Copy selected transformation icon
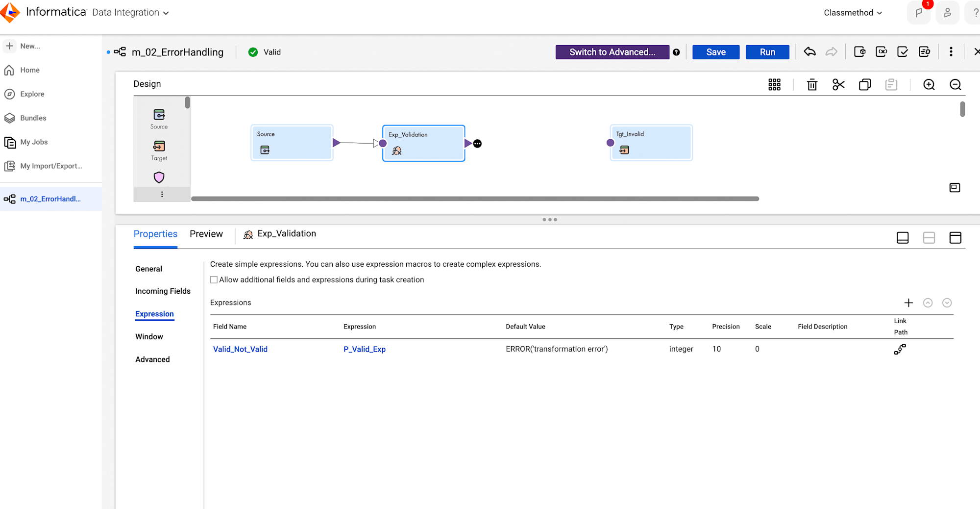Viewport: 980px width, 509px height. tap(865, 84)
